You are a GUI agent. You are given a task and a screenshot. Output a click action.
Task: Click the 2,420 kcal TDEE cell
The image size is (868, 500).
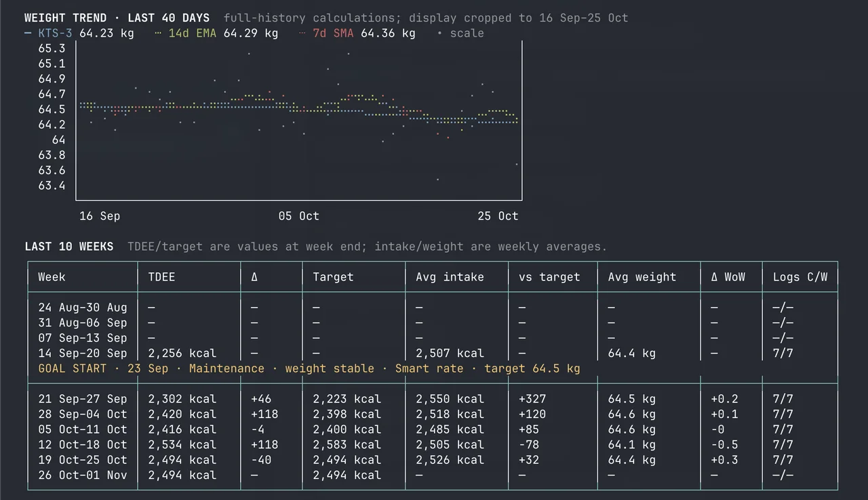pos(182,414)
